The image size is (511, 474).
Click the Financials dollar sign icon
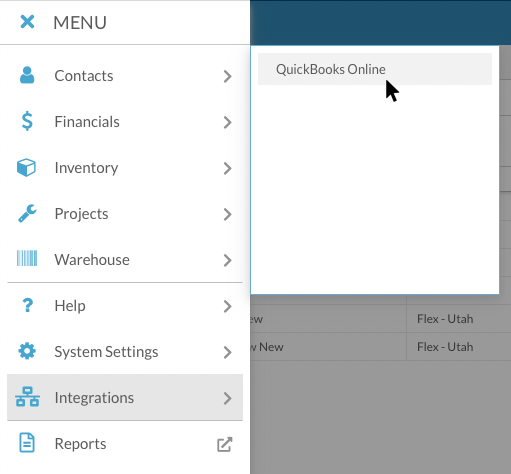pyautogui.click(x=27, y=121)
